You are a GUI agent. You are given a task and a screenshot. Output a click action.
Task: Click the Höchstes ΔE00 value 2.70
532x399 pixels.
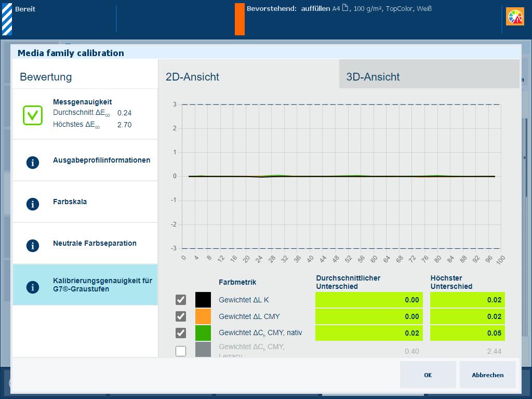[x=125, y=125]
